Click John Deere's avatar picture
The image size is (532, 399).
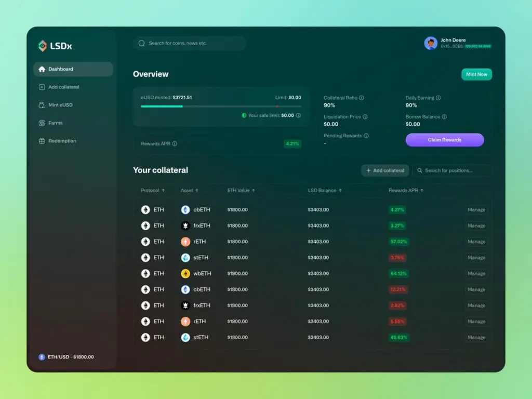(431, 43)
